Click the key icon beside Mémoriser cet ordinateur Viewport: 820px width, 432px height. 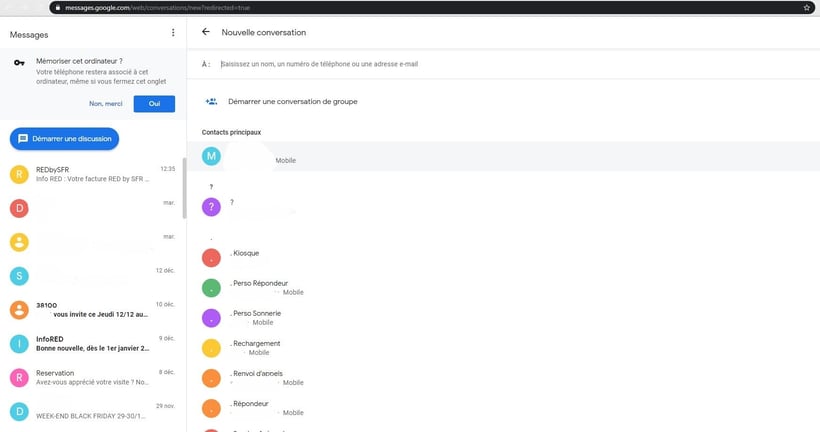pyautogui.click(x=19, y=63)
